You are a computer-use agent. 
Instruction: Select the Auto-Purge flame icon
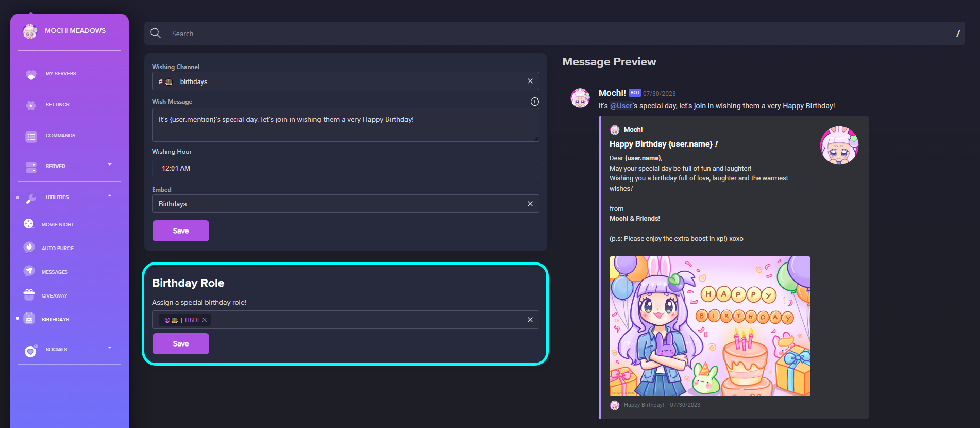click(x=29, y=248)
